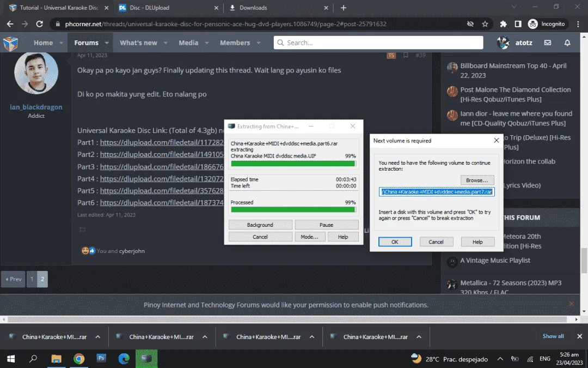
Task: Close the downloads bar
Action: click(579, 336)
